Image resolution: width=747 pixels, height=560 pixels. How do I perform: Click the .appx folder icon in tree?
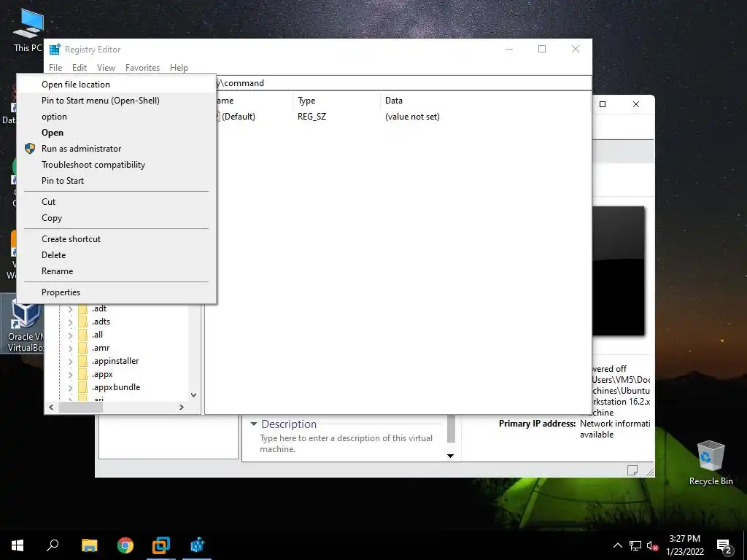[x=83, y=374]
